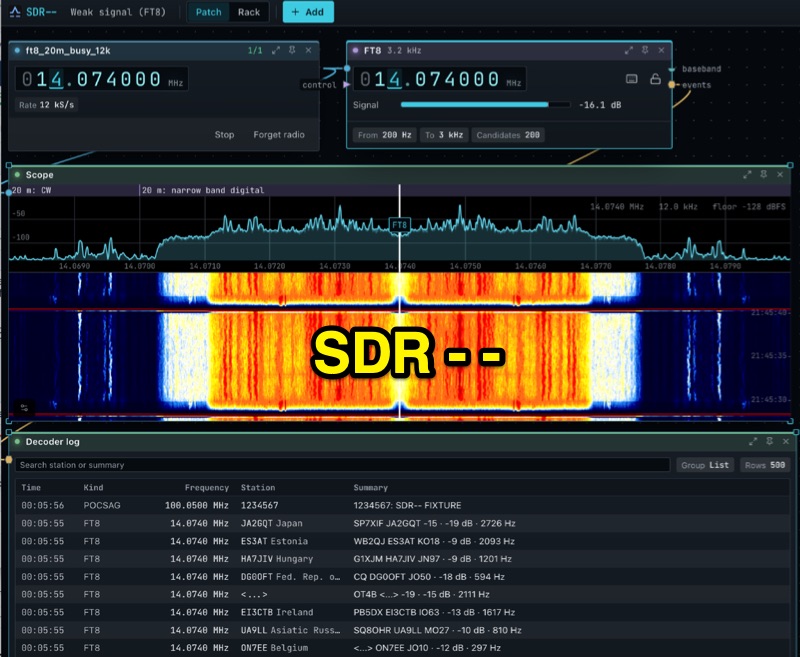Click the FT8 panel frequency display

[439, 79]
